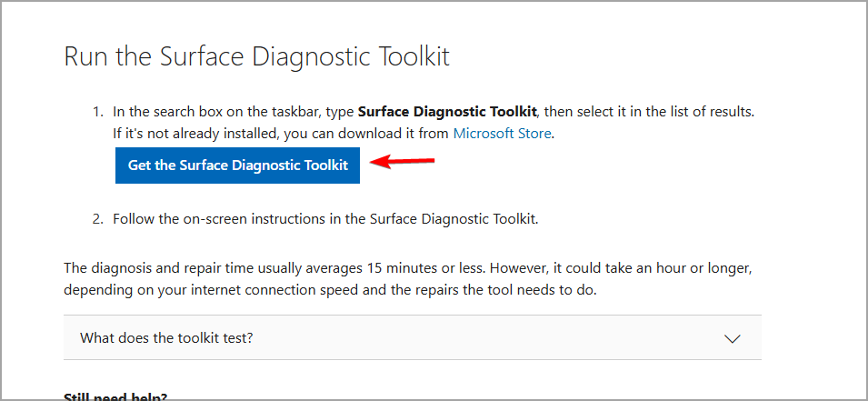This screenshot has width=868, height=401.
Task: Click the '15 minutes or less' phrase
Action: point(425,268)
